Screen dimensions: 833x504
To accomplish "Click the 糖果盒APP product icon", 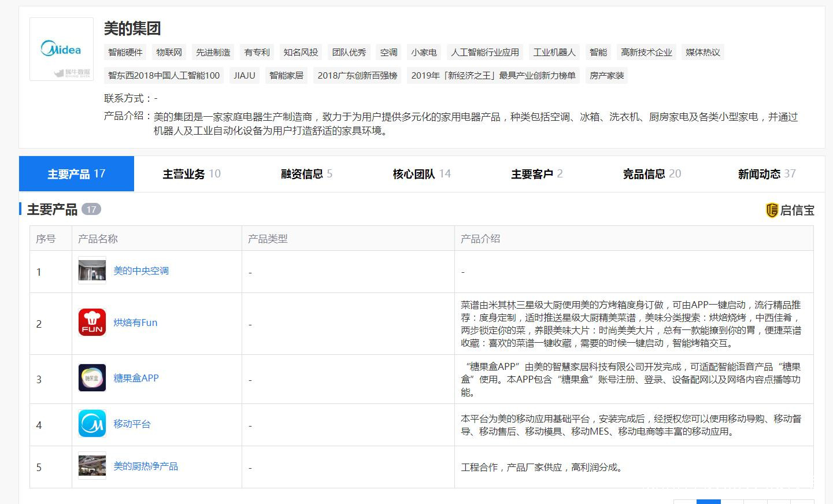I will tap(92, 378).
